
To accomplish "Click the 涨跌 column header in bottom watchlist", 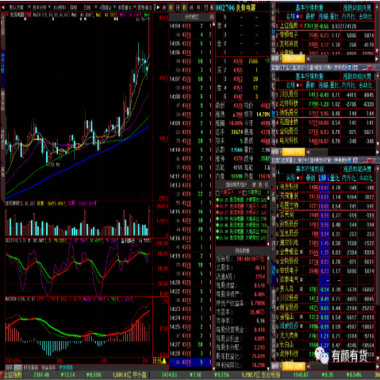I will [x=324, y=178].
